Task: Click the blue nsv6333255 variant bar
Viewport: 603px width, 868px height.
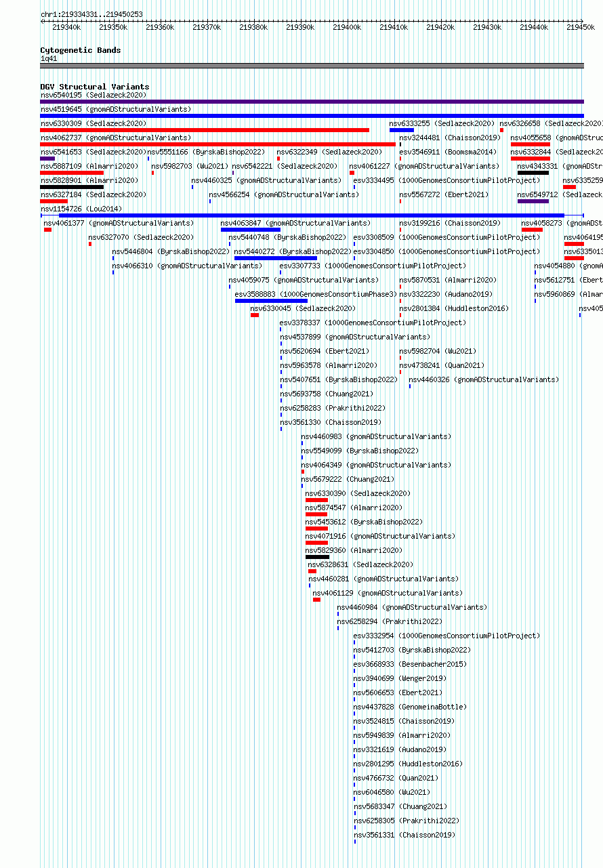Action: [x=402, y=130]
